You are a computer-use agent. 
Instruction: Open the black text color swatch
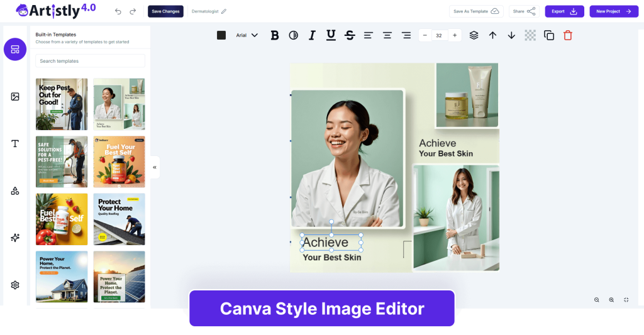point(221,35)
